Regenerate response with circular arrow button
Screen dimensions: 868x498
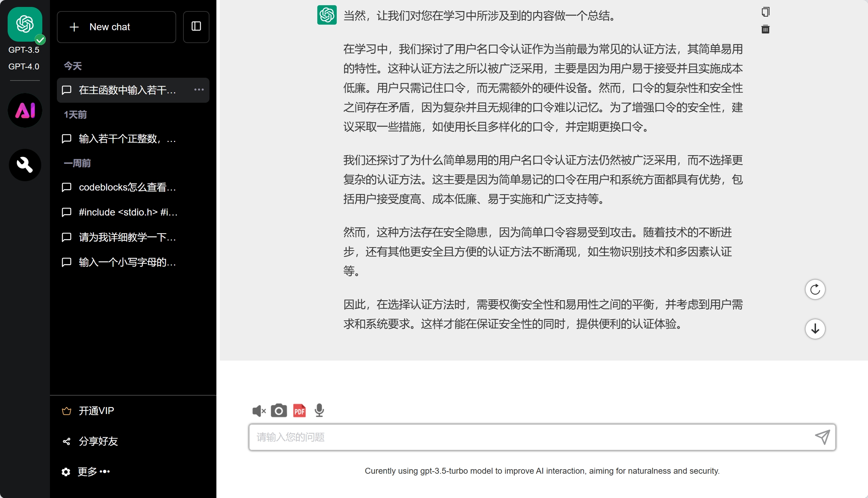[x=815, y=289]
